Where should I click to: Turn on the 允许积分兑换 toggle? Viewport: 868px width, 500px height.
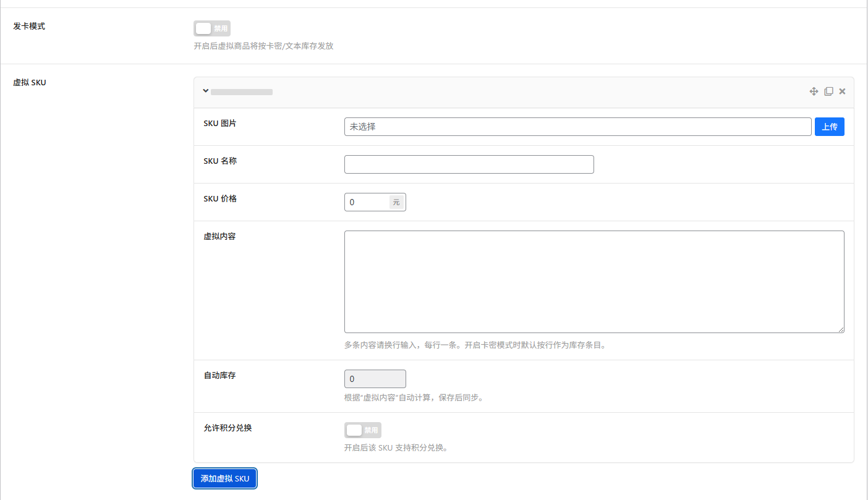click(x=362, y=430)
